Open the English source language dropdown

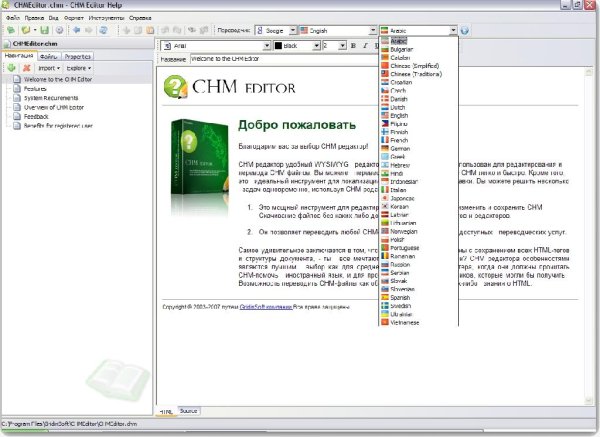pyautogui.click(x=373, y=30)
